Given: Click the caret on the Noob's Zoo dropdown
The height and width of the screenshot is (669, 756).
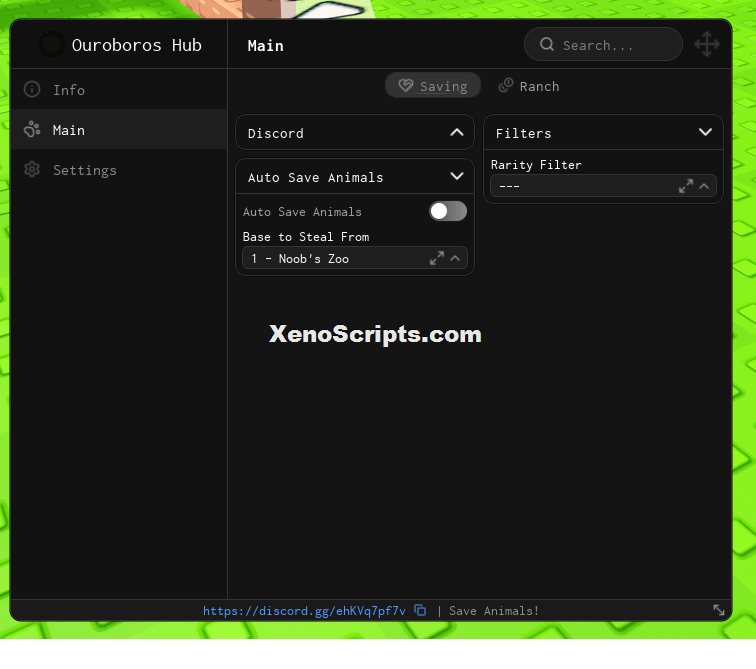Looking at the screenshot, I should [455, 258].
